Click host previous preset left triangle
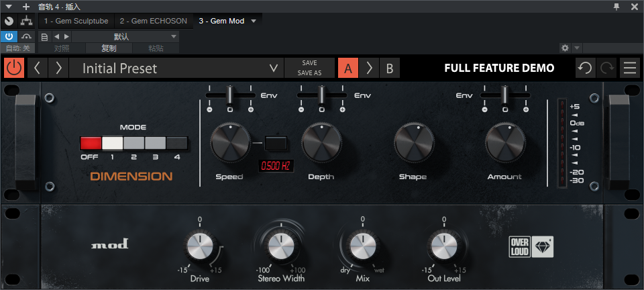This screenshot has height=290, width=644. [57, 36]
